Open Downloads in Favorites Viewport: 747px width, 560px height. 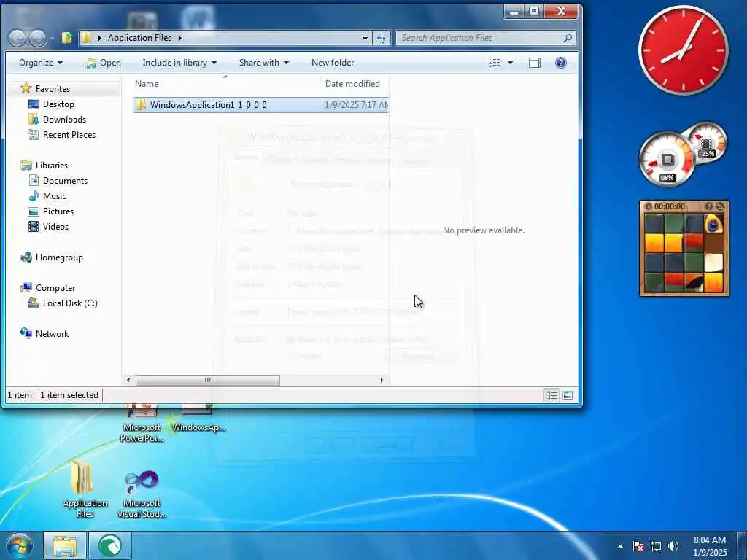(x=64, y=119)
